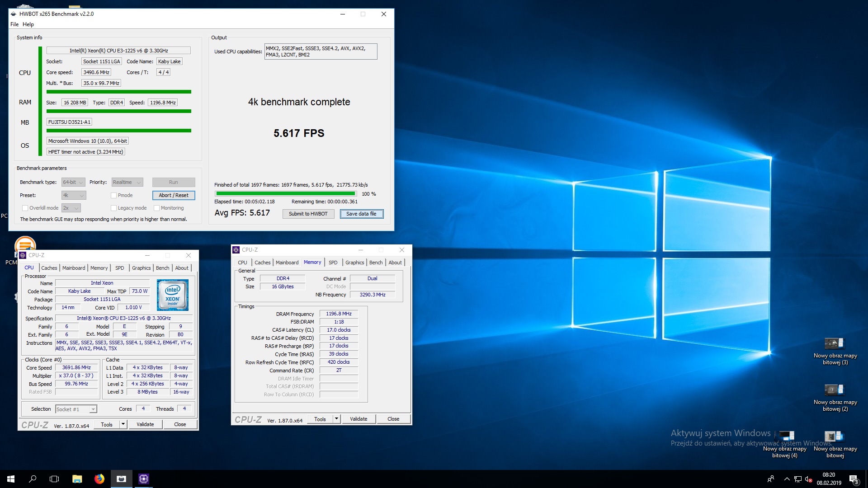Click the disabled Run button

(x=174, y=182)
